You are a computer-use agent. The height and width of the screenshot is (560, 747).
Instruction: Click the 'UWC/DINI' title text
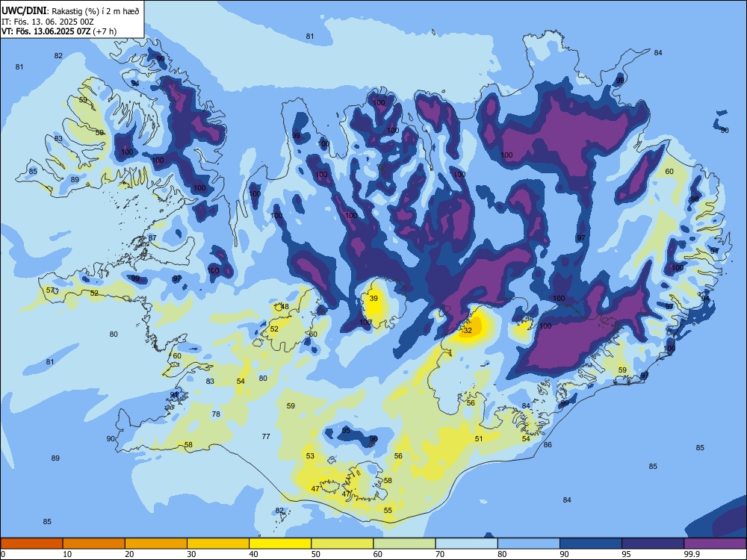coord(24,11)
